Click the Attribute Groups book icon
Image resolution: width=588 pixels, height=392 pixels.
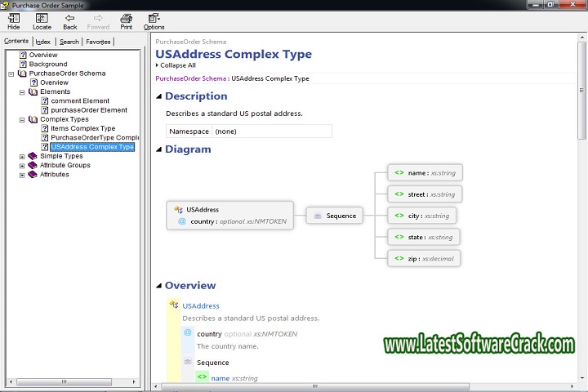click(33, 165)
